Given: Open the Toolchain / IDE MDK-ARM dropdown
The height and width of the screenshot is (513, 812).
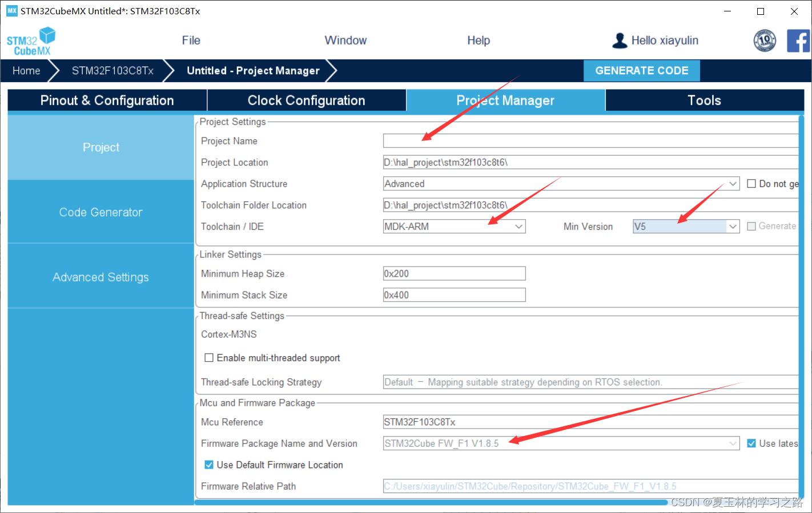Looking at the screenshot, I should coord(454,227).
